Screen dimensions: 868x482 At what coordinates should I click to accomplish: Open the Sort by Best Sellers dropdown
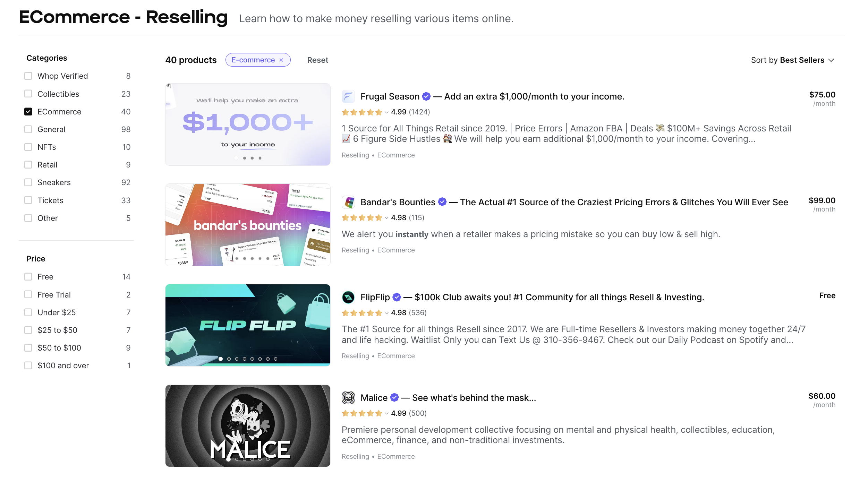click(x=793, y=60)
